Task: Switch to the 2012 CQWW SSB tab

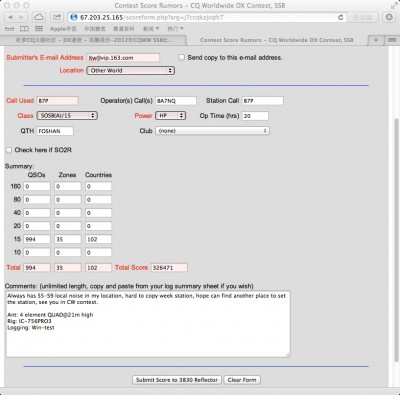Action: click(x=94, y=40)
